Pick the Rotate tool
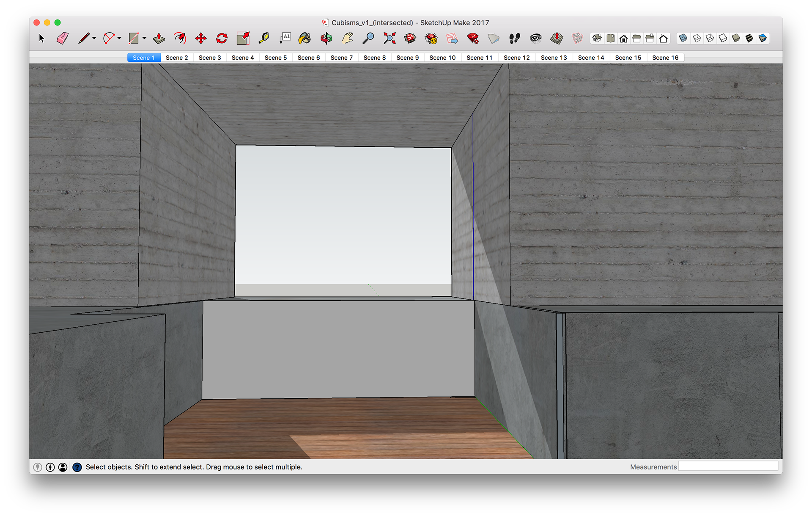Viewport: 812px width, 516px height. point(222,39)
